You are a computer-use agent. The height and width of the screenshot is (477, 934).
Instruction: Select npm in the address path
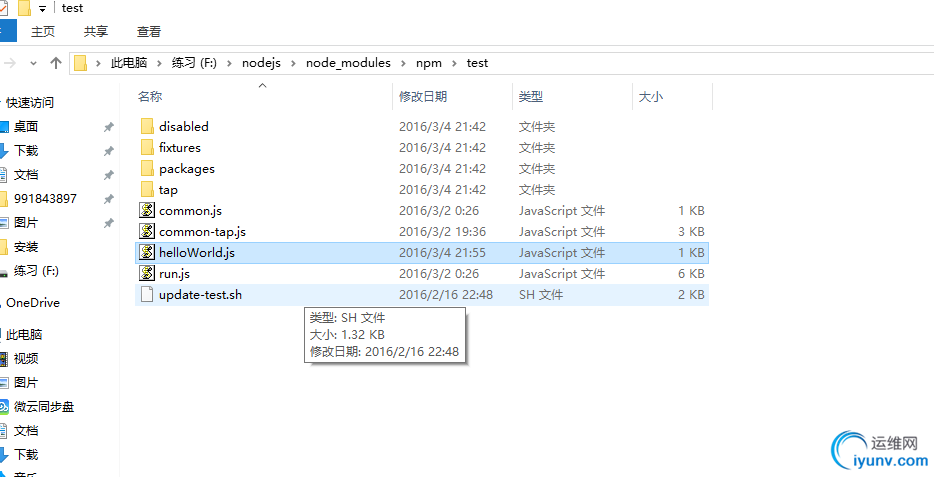pyautogui.click(x=429, y=63)
